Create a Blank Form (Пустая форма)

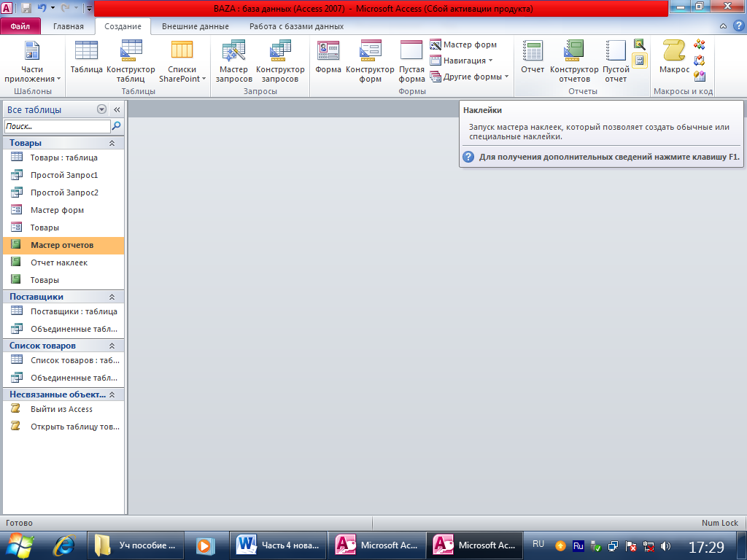(x=411, y=61)
